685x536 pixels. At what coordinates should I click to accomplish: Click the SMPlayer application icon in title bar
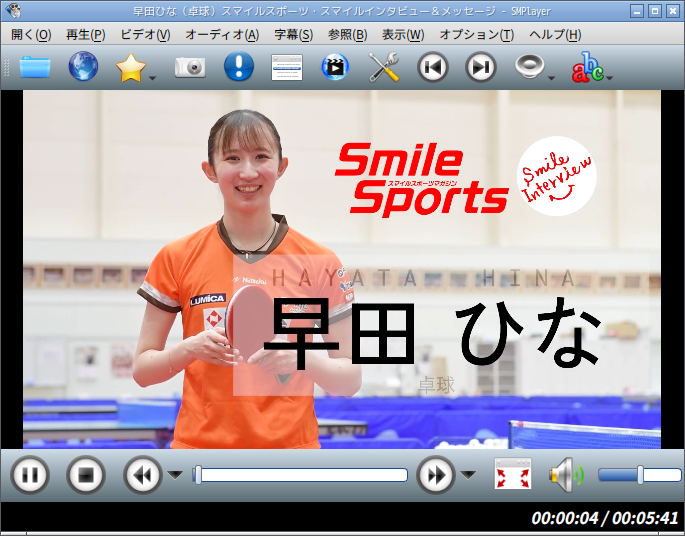pos(14,11)
